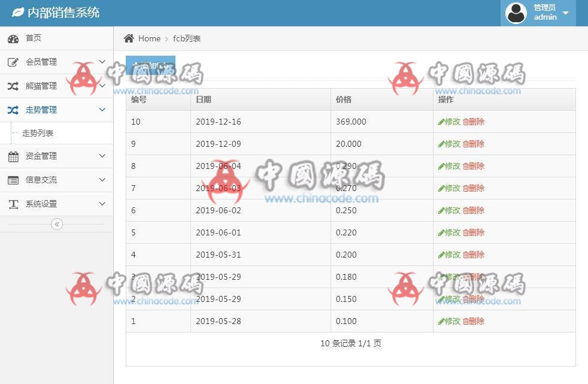Click the 价格 column header
This screenshot has width=588, height=384.
click(344, 99)
